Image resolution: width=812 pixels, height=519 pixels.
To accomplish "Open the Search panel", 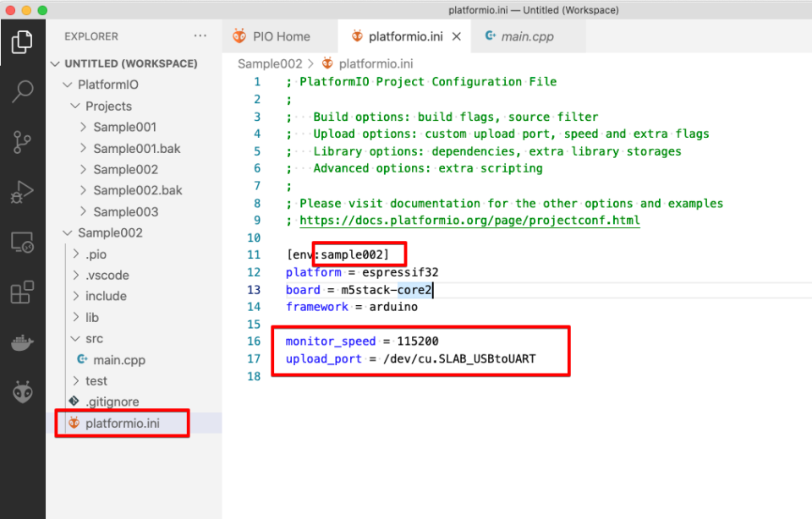I will pyautogui.click(x=23, y=91).
